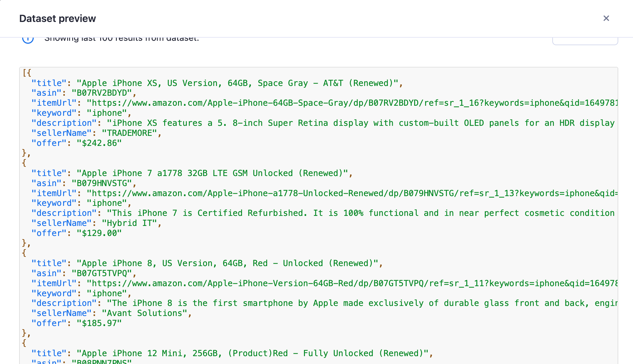Select the Dataset preview title text
The image size is (633, 364).
pyautogui.click(x=57, y=19)
